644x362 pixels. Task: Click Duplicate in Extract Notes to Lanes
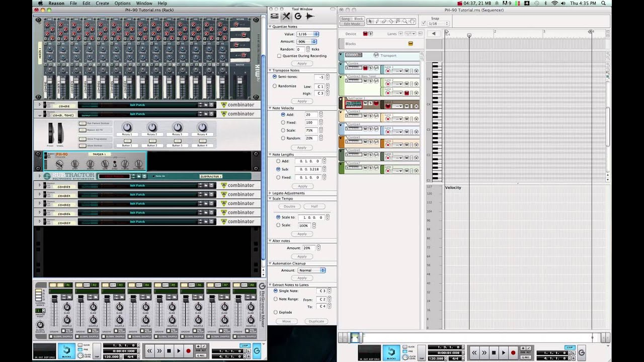tap(316, 321)
